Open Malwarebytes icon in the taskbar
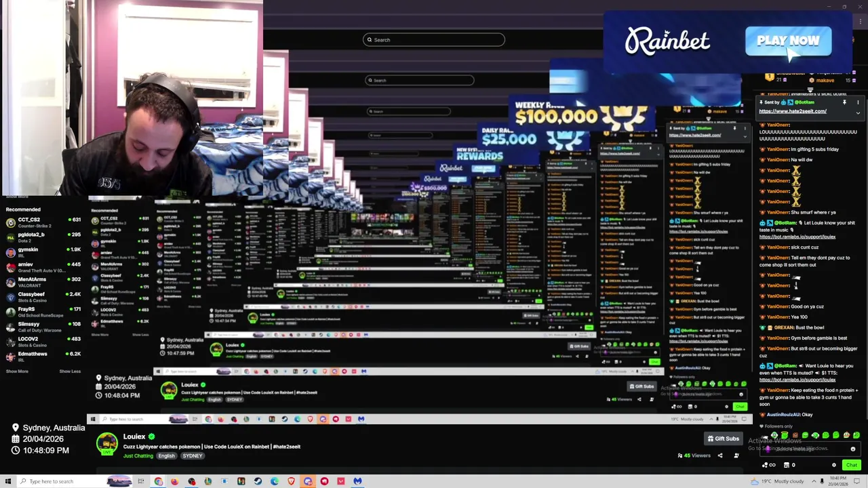 (x=357, y=481)
